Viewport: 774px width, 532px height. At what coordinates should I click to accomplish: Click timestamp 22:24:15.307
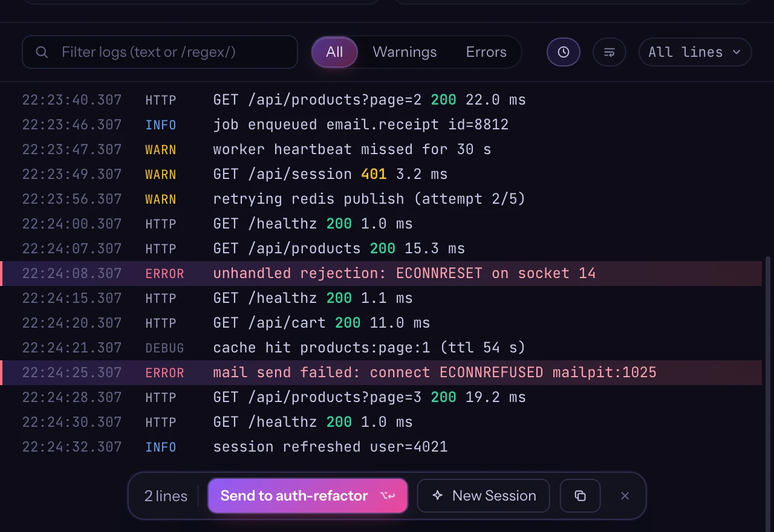(x=72, y=298)
